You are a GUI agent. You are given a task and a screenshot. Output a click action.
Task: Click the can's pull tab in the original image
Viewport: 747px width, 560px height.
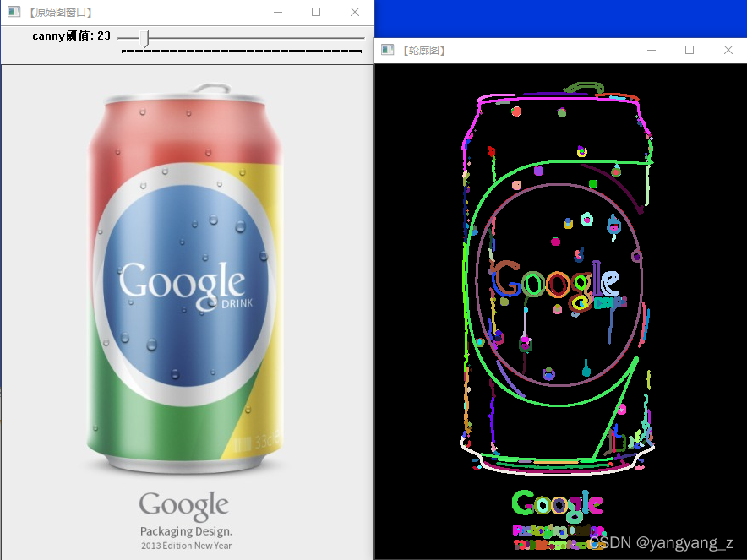coord(210,89)
